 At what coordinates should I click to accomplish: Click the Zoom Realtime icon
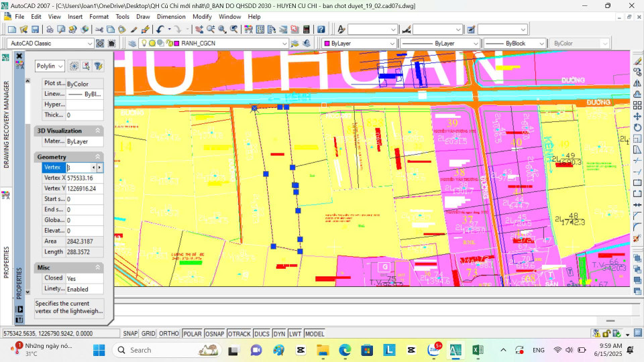(211, 29)
